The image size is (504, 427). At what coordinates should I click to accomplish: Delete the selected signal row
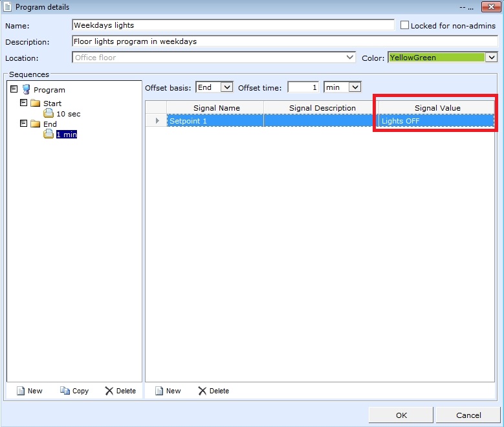coord(214,391)
